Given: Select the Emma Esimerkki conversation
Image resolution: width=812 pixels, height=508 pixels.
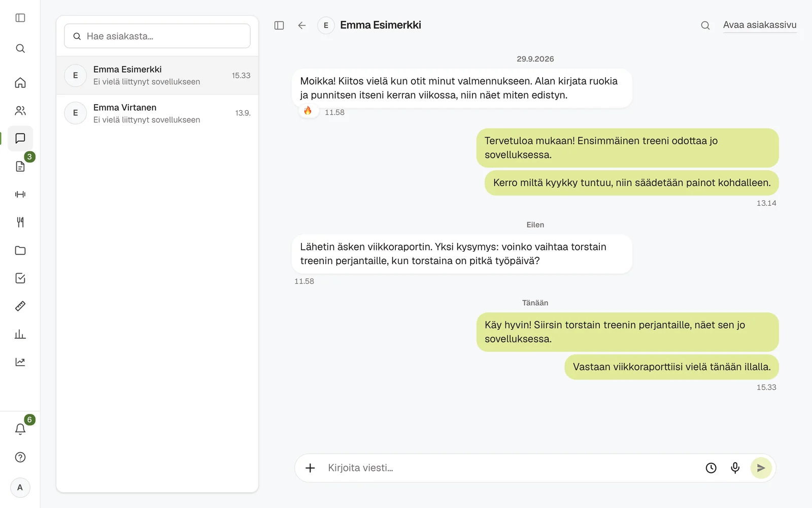Looking at the screenshot, I should click(x=157, y=75).
